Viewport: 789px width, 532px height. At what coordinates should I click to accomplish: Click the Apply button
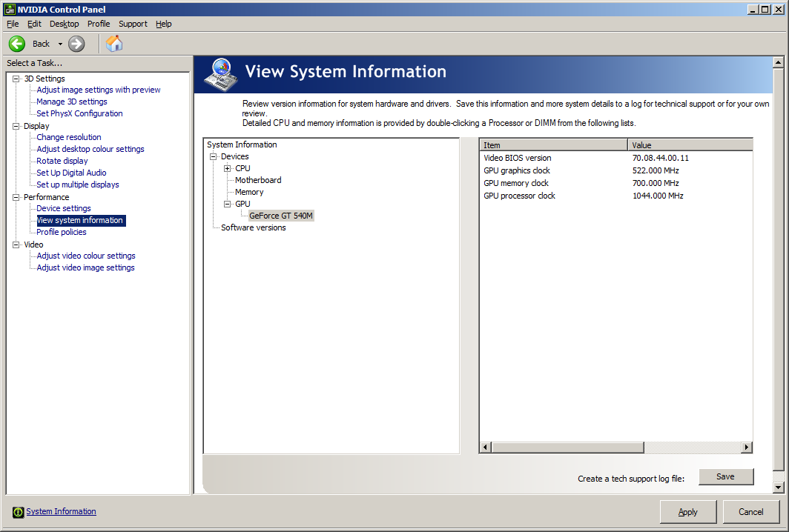688,512
